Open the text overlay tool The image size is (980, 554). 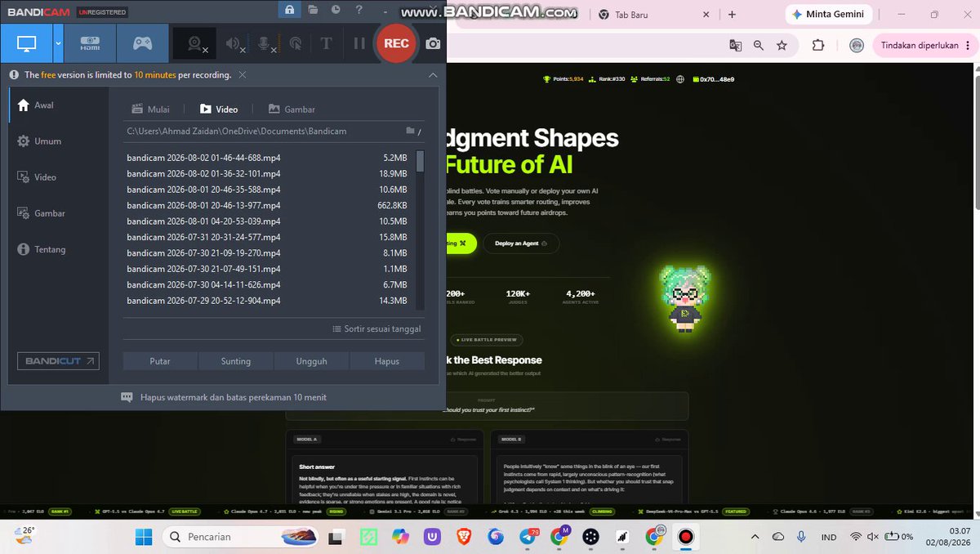point(326,44)
